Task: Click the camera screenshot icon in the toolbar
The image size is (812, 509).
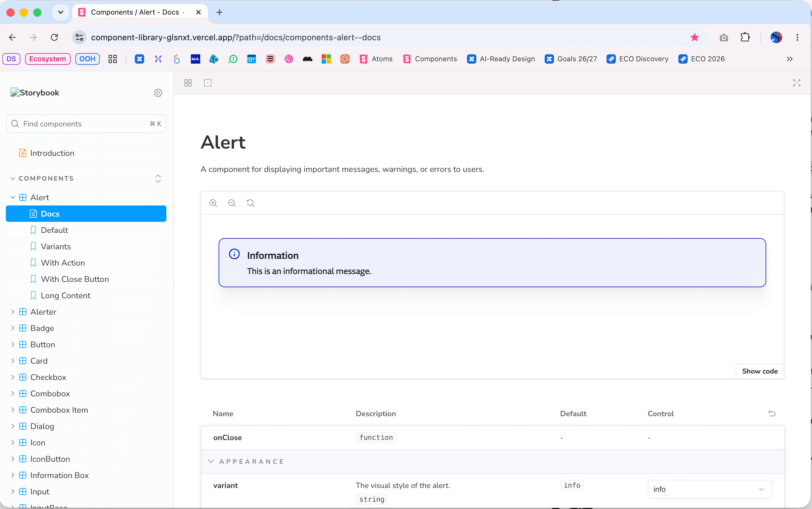Action: pyautogui.click(x=724, y=37)
